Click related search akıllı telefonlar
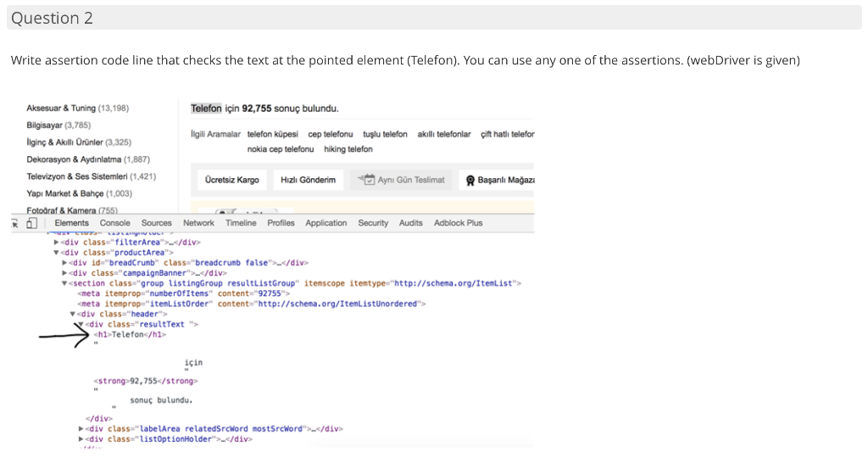The width and height of the screenshot is (868, 475). pyautogui.click(x=444, y=135)
